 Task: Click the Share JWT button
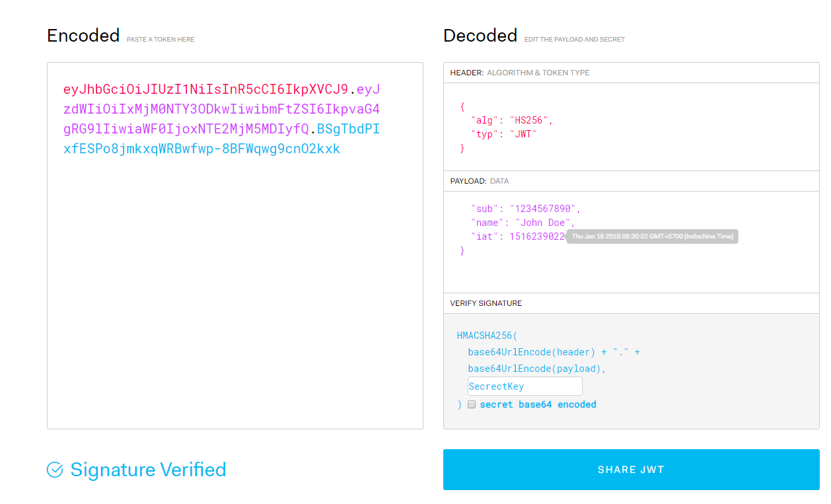pyautogui.click(x=631, y=470)
